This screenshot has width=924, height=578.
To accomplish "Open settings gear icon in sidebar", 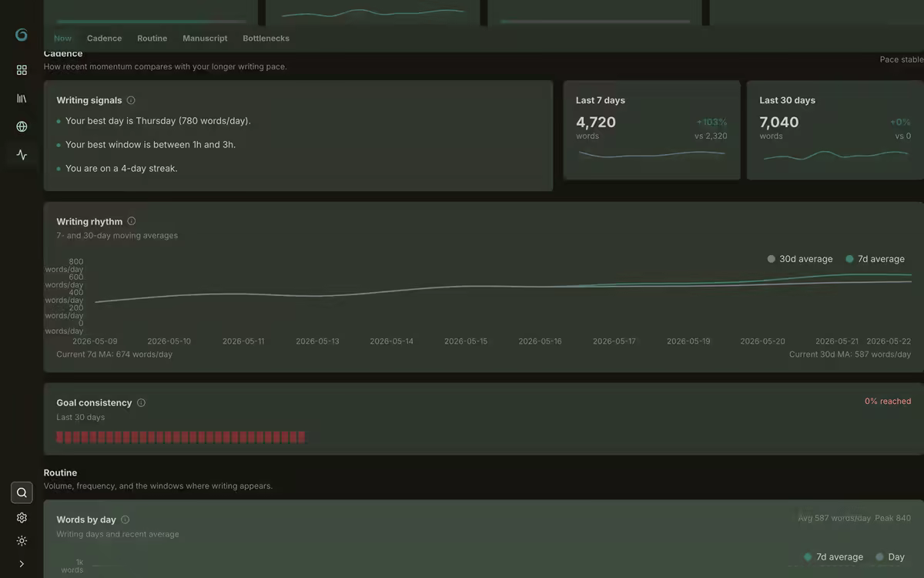I will 22,518.
